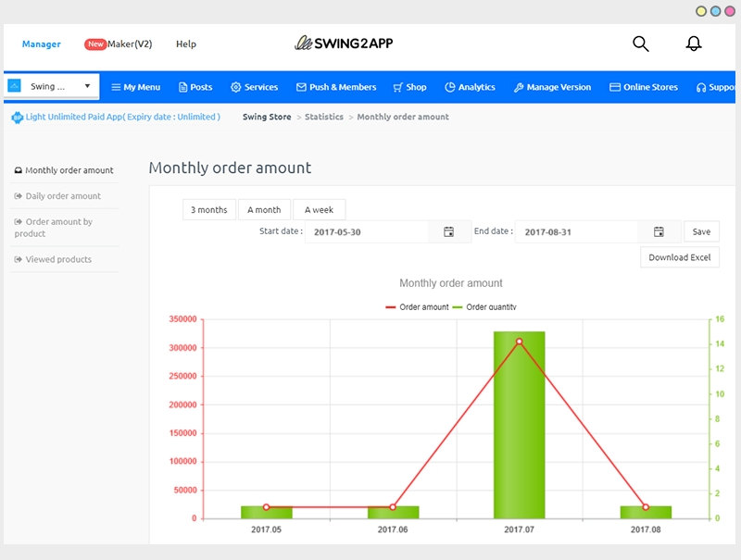The width and height of the screenshot is (741, 560).
Task: Go to Daily order amount
Action: click(x=63, y=196)
